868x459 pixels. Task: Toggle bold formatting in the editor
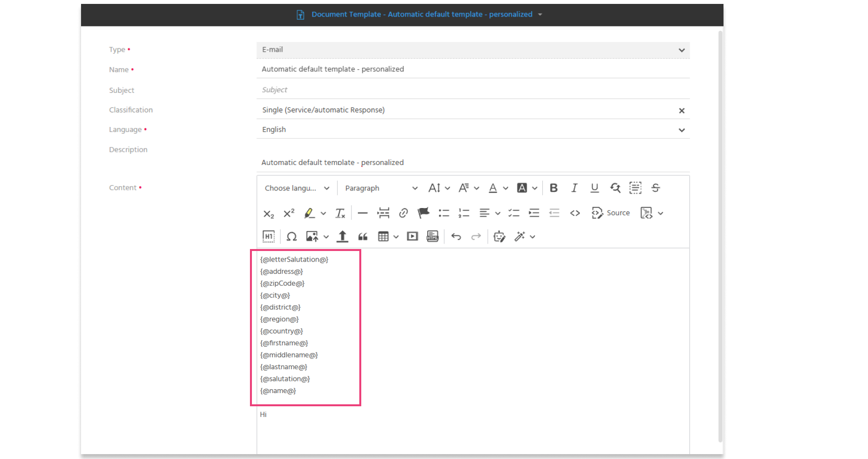[x=554, y=188]
